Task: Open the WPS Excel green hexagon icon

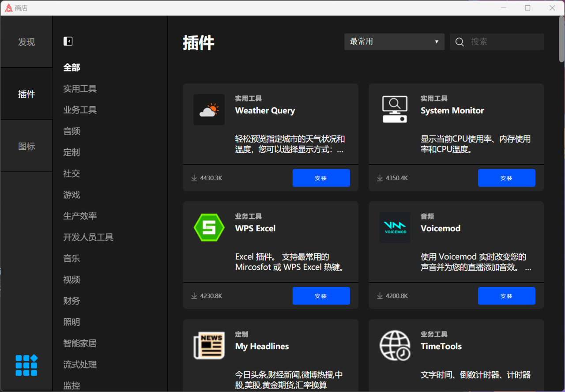Action: (x=209, y=227)
